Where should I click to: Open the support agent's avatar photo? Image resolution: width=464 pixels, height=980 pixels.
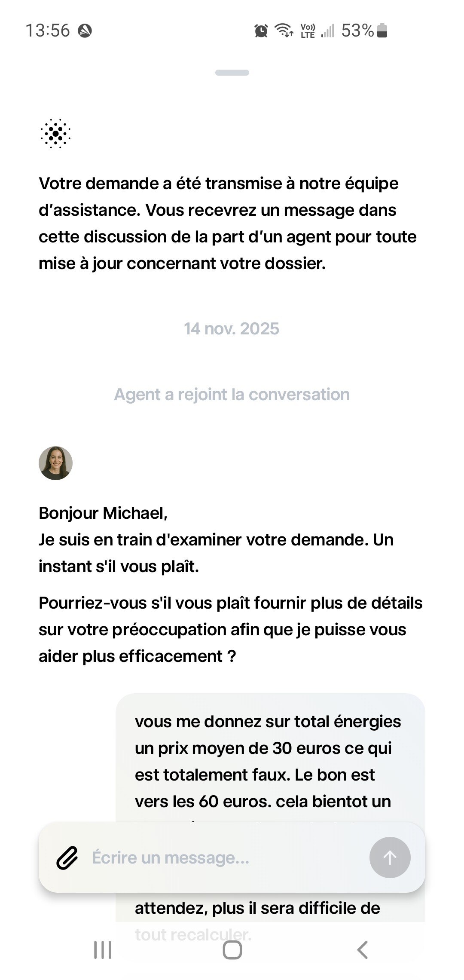(x=55, y=463)
